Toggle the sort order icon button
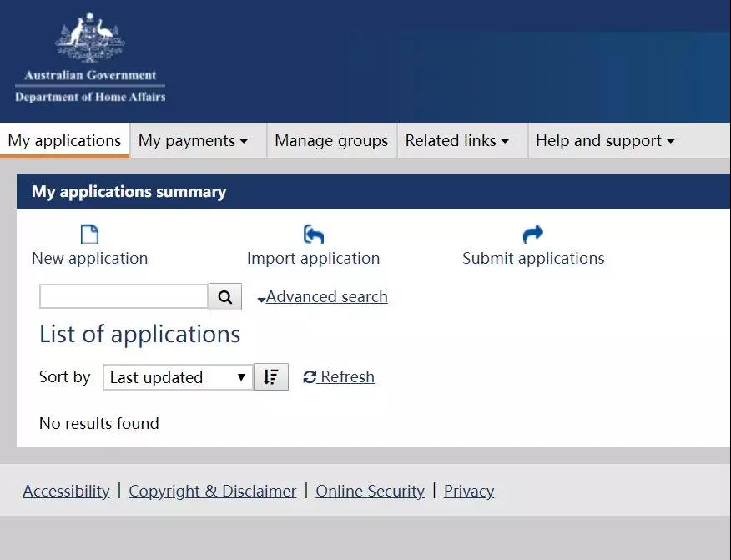Image resolution: width=731 pixels, height=560 pixels. (x=271, y=377)
